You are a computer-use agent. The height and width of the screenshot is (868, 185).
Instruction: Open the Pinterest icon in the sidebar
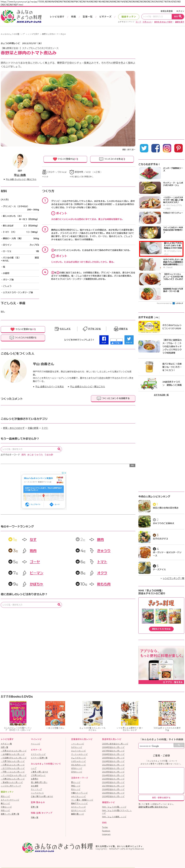179,148
